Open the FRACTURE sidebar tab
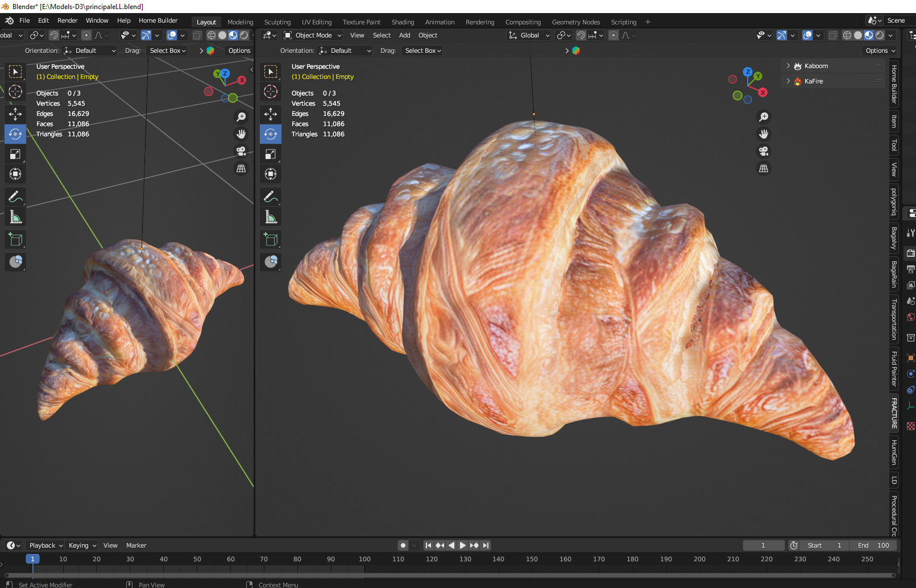Screen dimensions: 916x588 pos(894,413)
